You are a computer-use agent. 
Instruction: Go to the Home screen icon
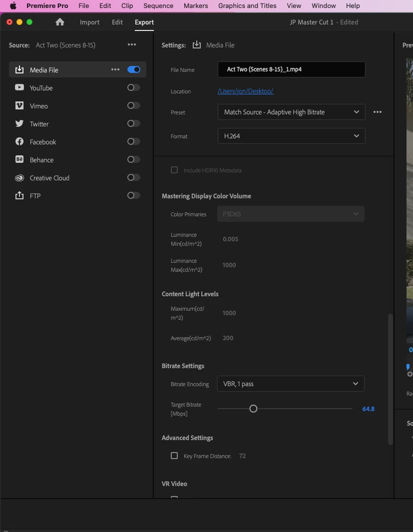tap(60, 22)
